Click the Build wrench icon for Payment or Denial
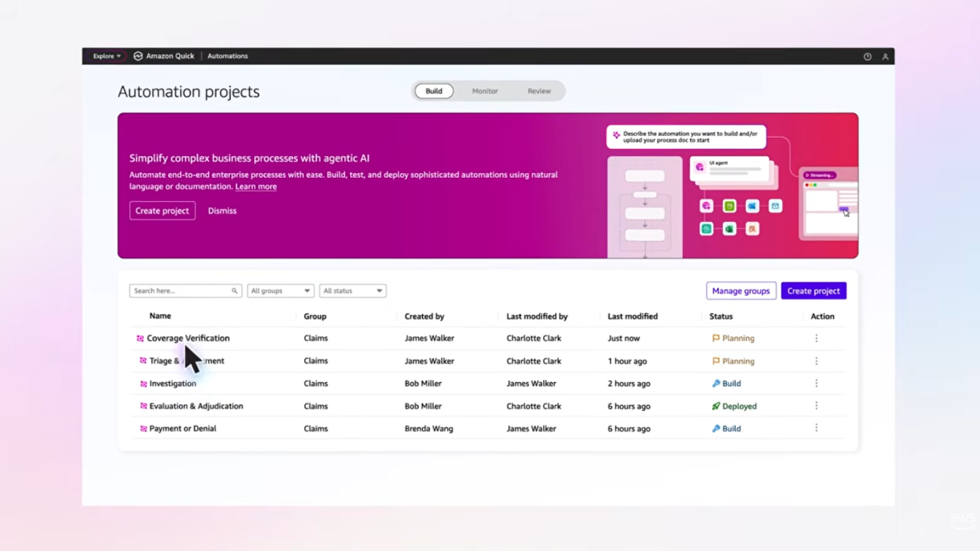The width and height of the screenshot is (980, 551). pyautogui.click(x=716, y=428)
